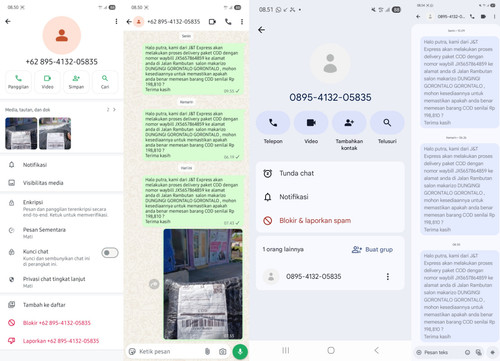
Task: Tap participant row 0895-4132-05835
Action: pos(330,277)
